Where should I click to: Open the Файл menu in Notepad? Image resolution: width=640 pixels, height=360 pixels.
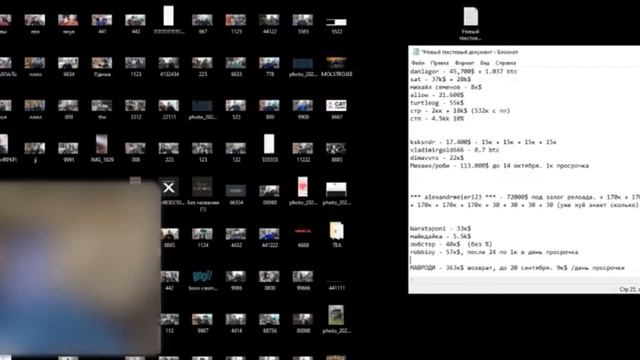[x=418, y=63]
